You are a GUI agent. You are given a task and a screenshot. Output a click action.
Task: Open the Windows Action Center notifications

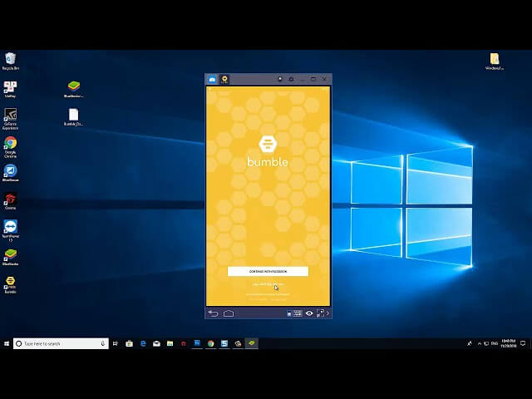coord(523,343)
